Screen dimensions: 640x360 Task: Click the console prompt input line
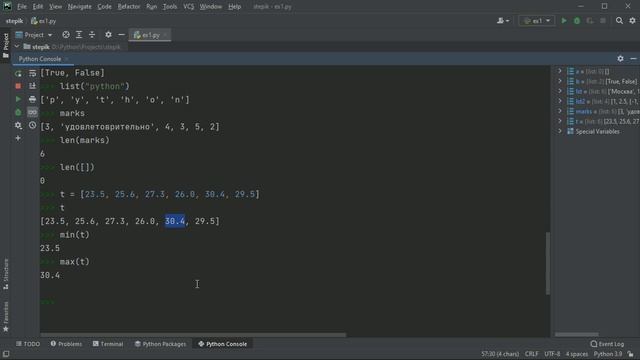tap(294, 302)
